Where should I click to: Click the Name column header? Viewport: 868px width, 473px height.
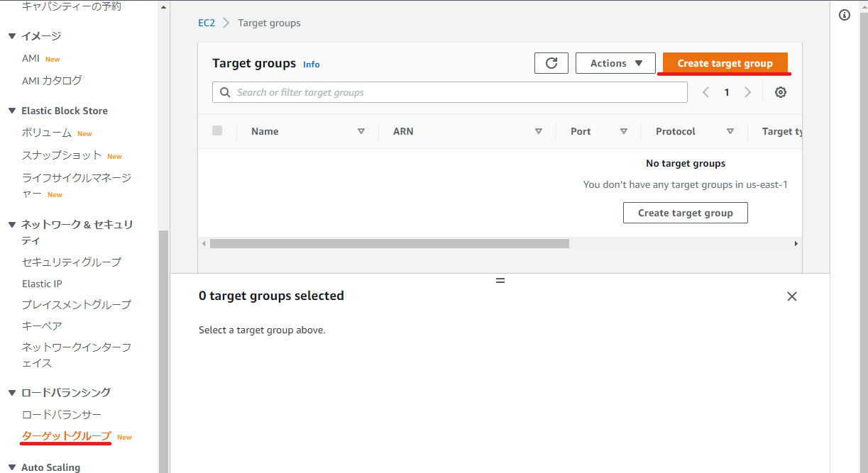(265, 131)
